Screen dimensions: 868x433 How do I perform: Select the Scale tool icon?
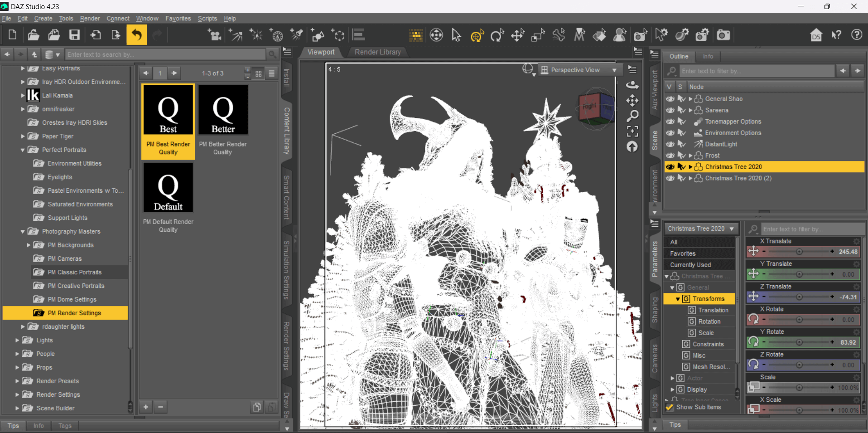pyautogui.click(x=538, y=35)
